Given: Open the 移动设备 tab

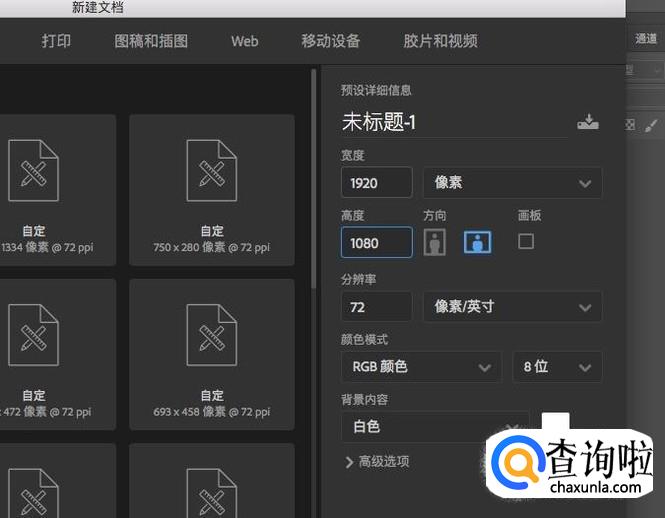Looking at the screenshot, I should tap(330, 41).
